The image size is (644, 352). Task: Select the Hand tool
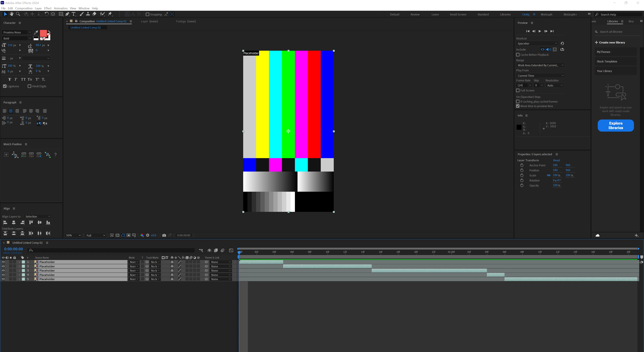click(12, 14)
